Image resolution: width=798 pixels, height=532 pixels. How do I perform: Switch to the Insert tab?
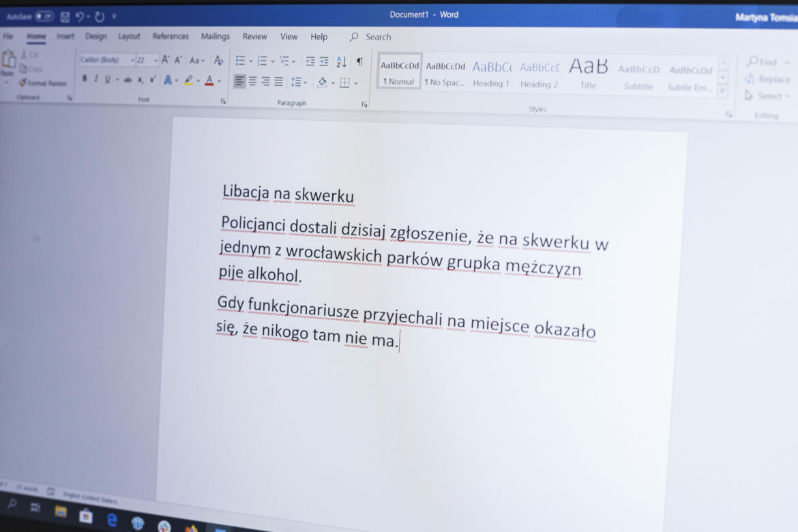(65, 36)
